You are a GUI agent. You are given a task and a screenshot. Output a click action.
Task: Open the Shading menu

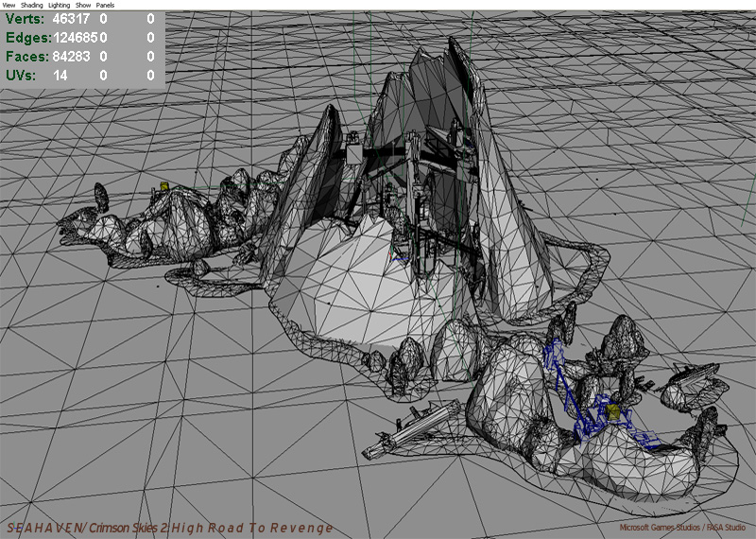click(32, 5)
